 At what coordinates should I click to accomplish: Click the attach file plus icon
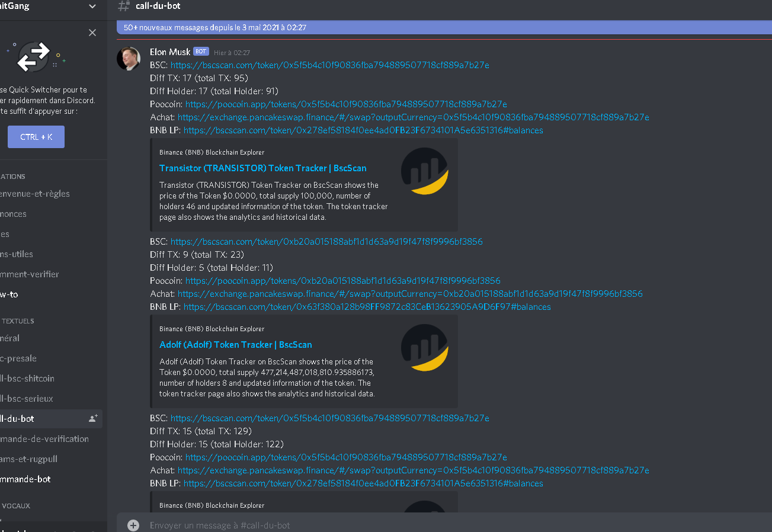click(x=133, y=525)
